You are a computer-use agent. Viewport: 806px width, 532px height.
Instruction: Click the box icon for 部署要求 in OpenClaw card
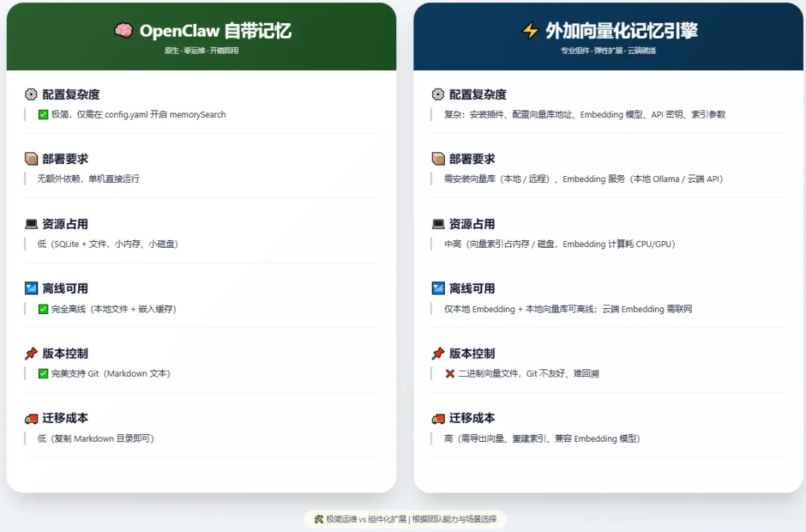pos(31,159)
